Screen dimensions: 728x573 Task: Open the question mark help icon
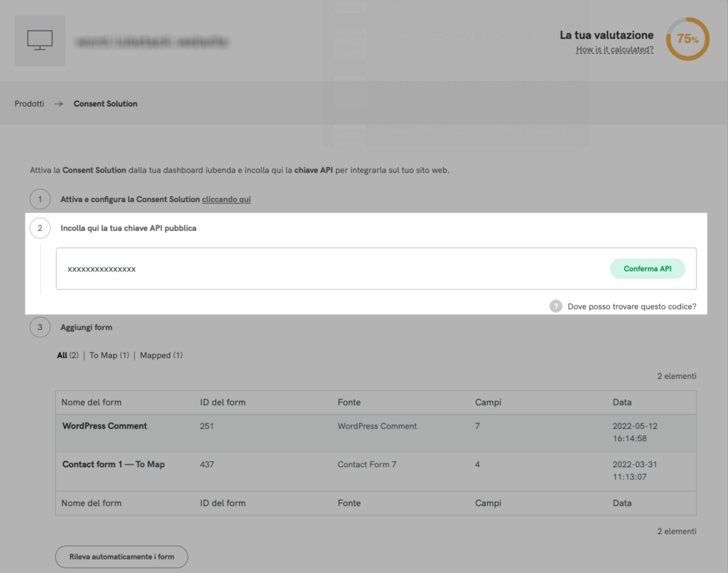[555, 306]
